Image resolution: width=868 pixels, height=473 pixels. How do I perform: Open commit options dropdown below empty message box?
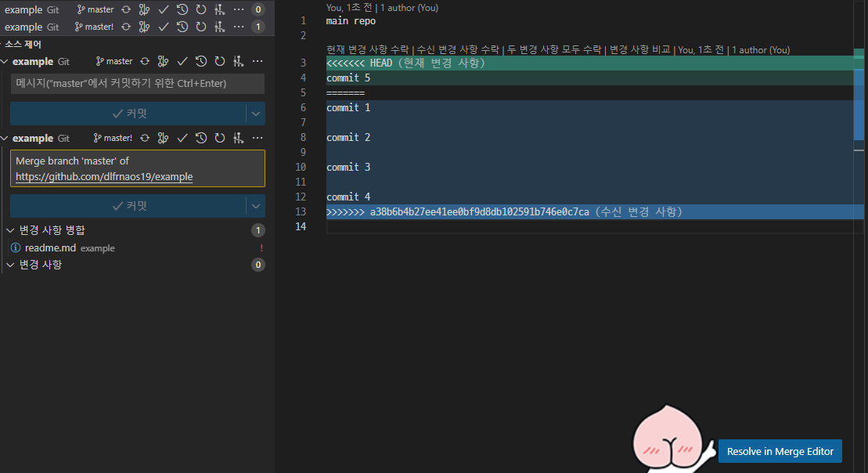256,114
